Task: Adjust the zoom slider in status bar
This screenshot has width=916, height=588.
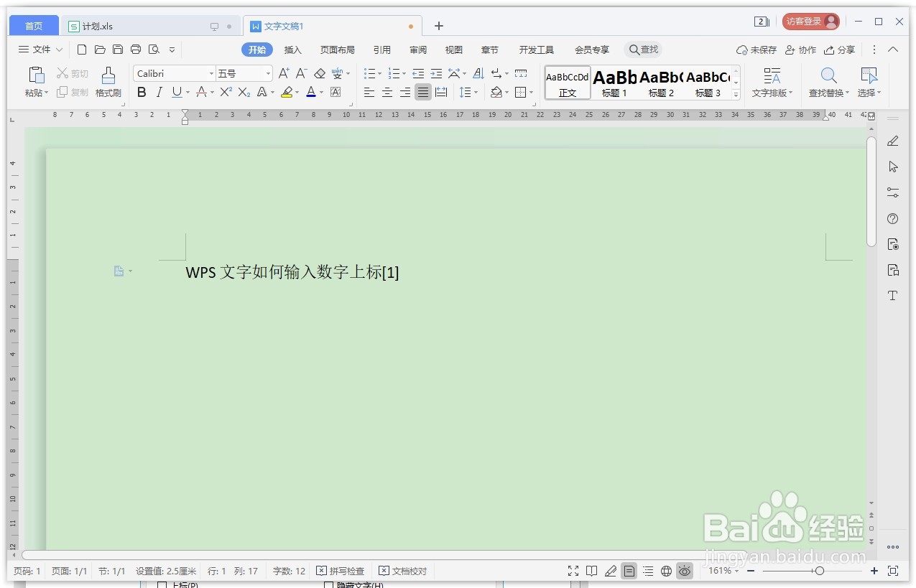Action: coord(819,571)
